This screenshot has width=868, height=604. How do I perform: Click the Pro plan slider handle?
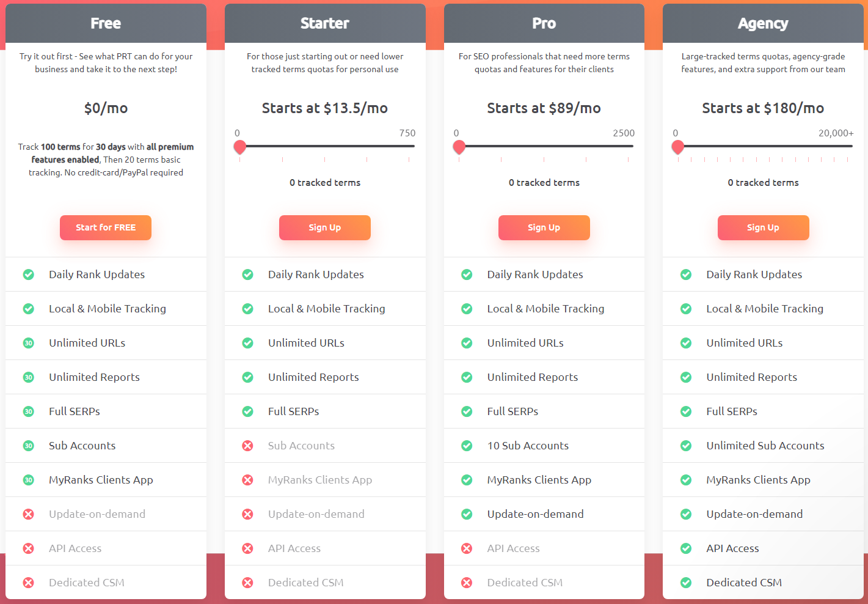[459, 147]
